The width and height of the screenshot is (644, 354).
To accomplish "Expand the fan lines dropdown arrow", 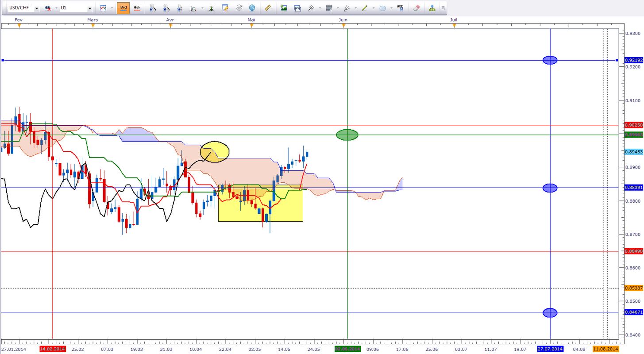I will [355, 8].
